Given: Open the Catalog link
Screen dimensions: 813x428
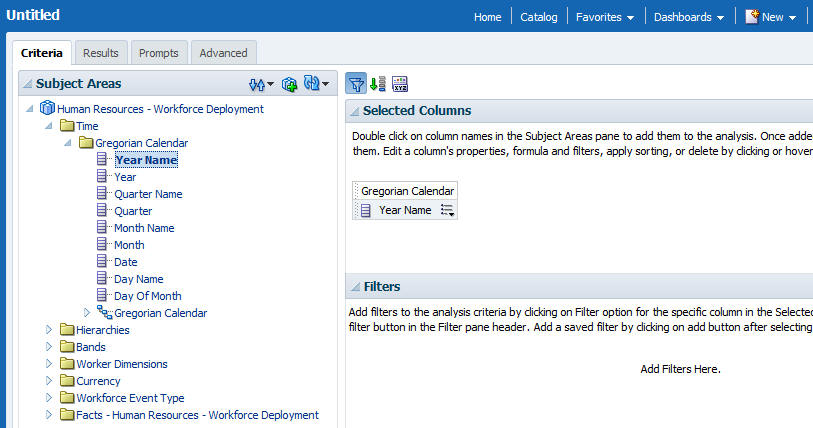Looking at the screenshot, I should pos(539,17).
